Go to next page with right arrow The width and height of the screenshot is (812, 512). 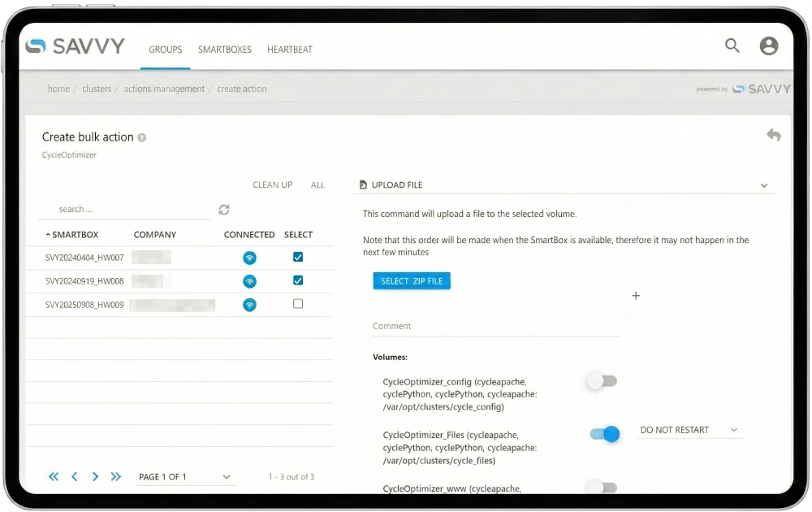click(x=95, y=477)
